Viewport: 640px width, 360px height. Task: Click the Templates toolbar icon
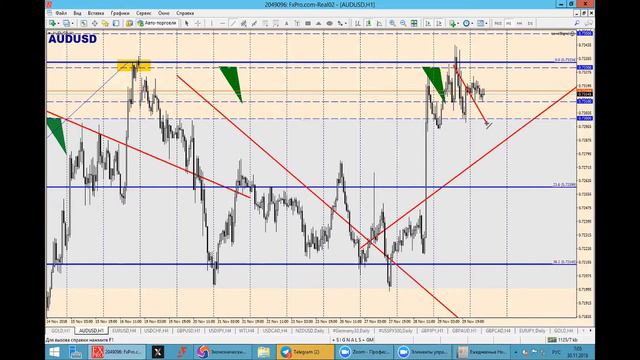[x=481, y=23]
